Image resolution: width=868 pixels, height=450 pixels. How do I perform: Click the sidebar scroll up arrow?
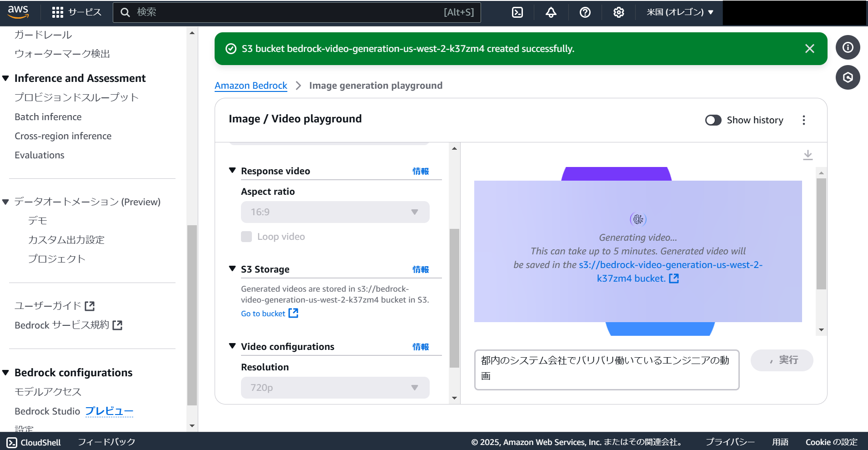click(x=192, y=33)
